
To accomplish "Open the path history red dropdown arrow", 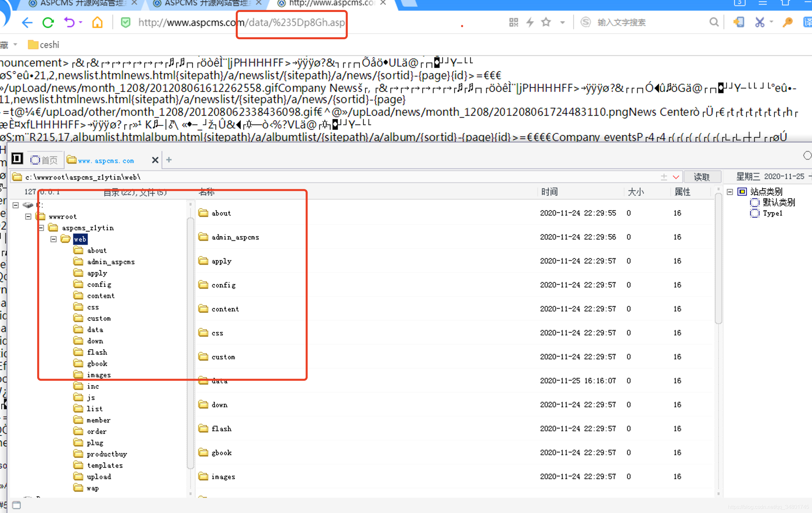I will [676, 177].
